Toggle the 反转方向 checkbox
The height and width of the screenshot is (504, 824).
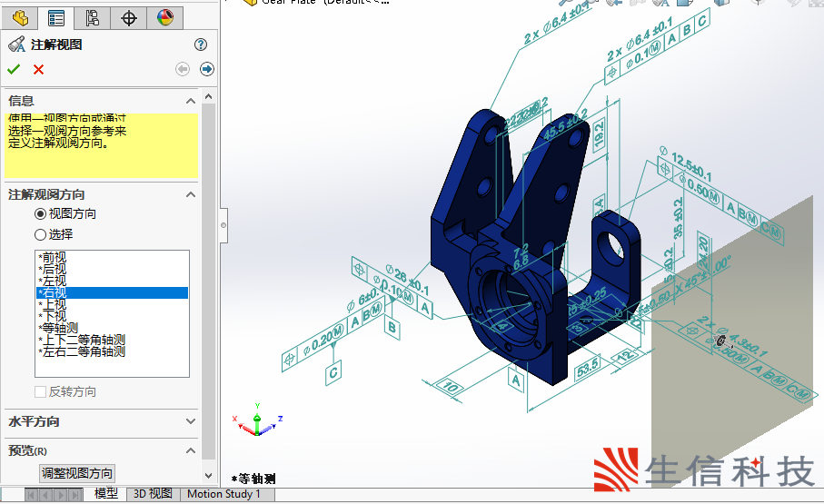tap(40, 392)
